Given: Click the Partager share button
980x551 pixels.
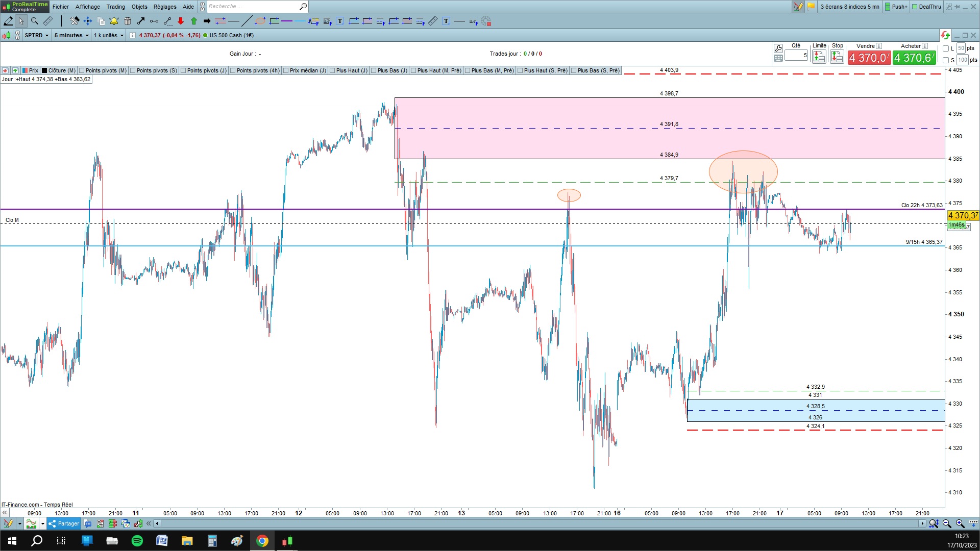Looking at the screenshot, I should pos(64,523).
